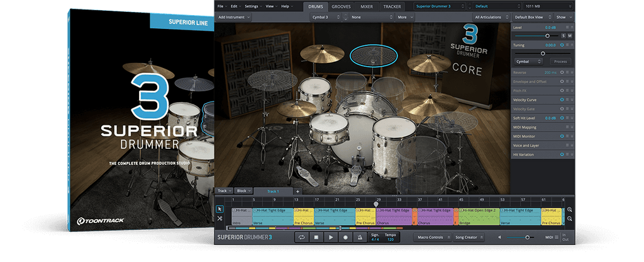Expand the Hit Variation section
This screenshot has height=262, width=644.
click(572, 155)
